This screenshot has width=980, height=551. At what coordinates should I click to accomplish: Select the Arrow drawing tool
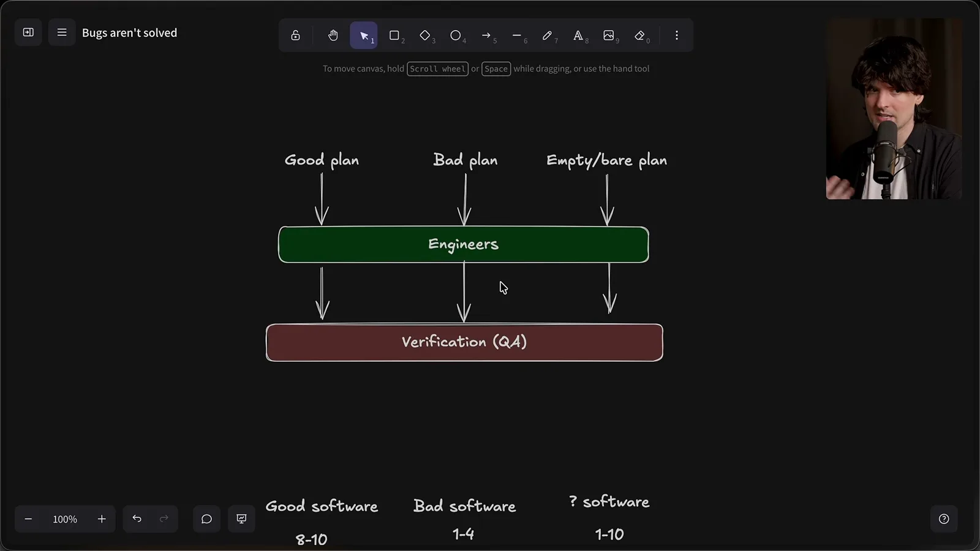(486, 36)
